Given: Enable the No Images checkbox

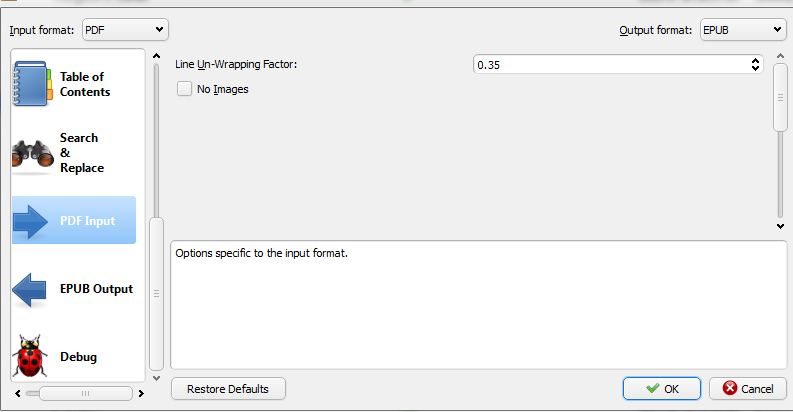Looking at the screenshot, I should (x=184, y=89).
